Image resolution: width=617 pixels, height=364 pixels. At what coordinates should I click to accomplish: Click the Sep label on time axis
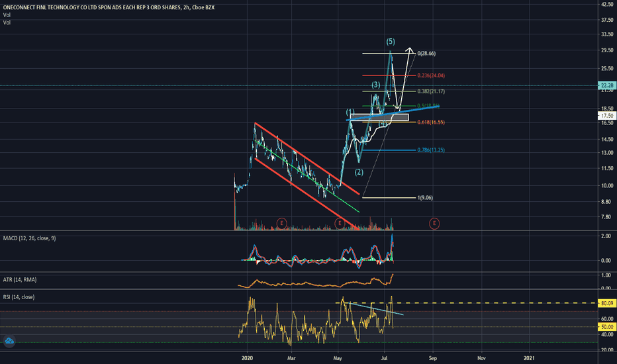(x=433, y=358)
